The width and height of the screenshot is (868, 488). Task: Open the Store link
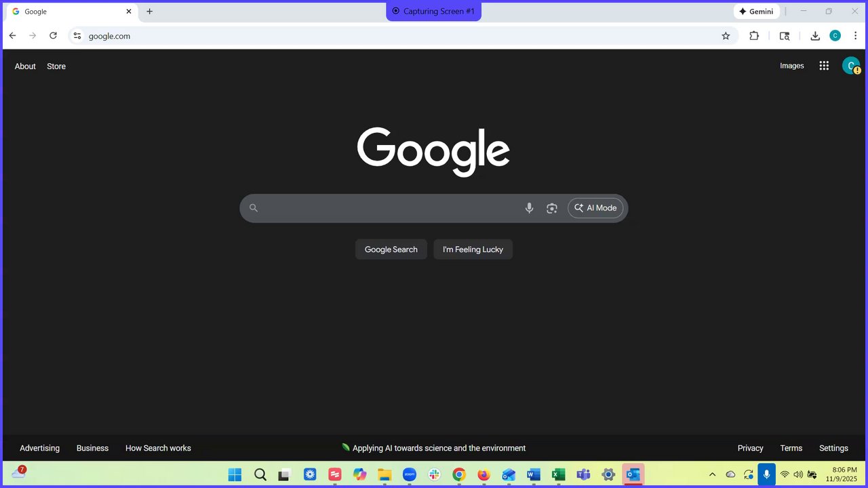click(56, 66)
